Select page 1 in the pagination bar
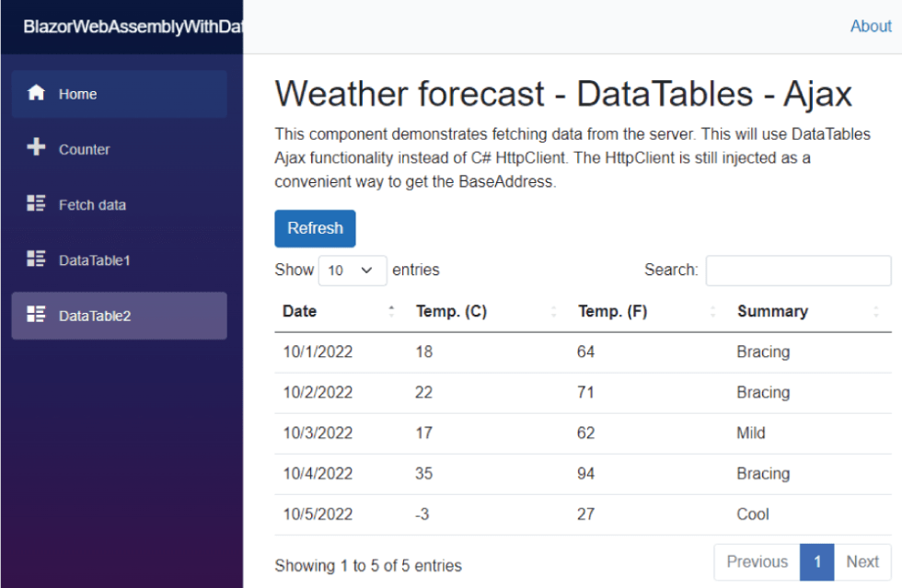The width and height of the screenshot is (902, 588). pos(817,561)
